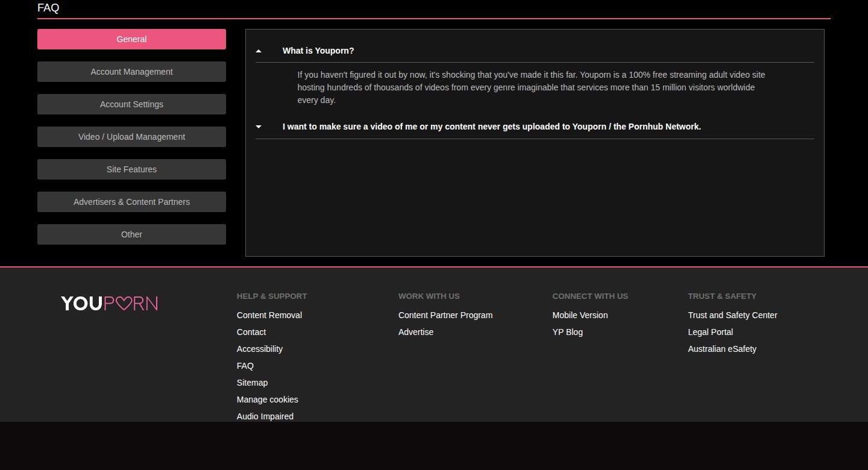The width and height of the screenshot is (868, 470).
Task: Click the TRUST & SAFETY footer heading
Action: tap(722, 296)
